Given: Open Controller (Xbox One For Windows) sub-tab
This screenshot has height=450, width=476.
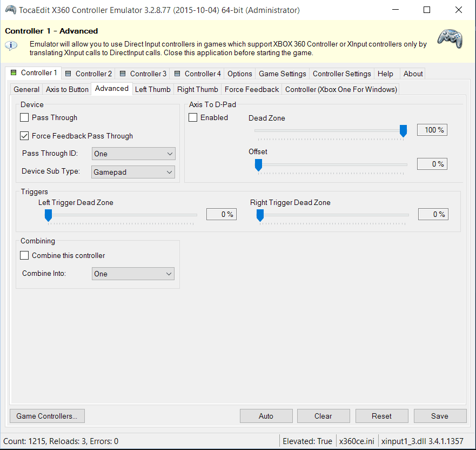Looking at the screenshot, I should coord(341,89).
